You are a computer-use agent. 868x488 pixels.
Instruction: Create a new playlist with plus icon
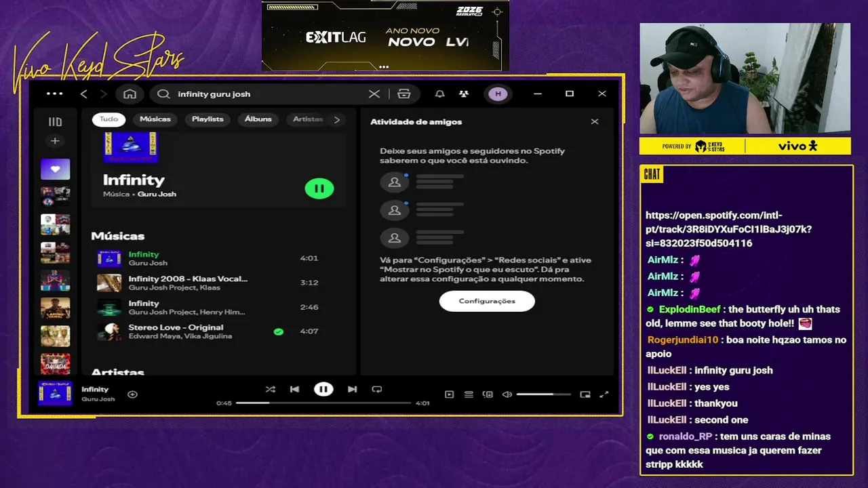(55, 141)
